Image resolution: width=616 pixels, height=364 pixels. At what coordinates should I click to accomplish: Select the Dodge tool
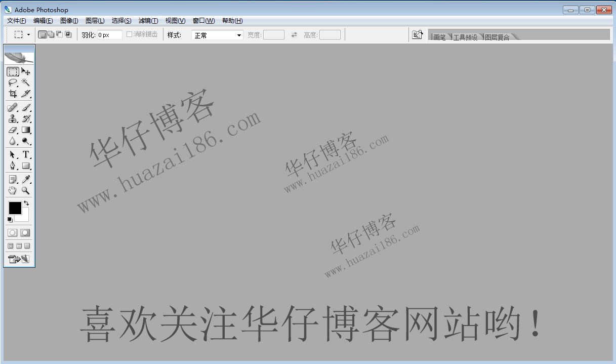coord(25,141)
